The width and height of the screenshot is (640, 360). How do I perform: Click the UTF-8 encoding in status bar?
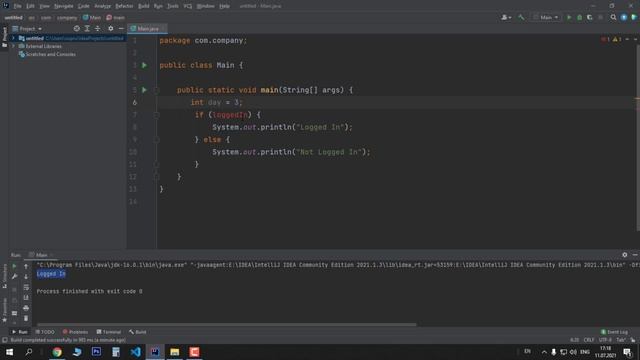[605, 340]
